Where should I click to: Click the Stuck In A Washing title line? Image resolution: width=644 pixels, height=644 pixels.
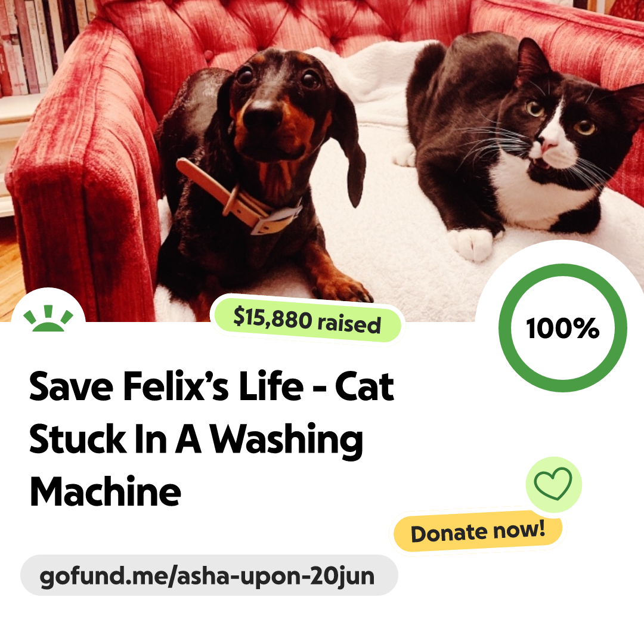tap(196, 439)
